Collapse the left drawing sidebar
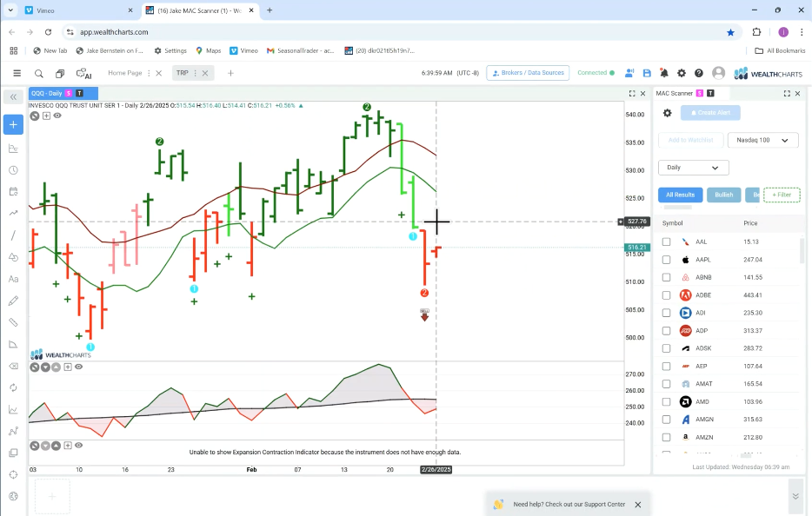Image resolution: width=812 pixels, height=516 pixels. pos(13,96)
